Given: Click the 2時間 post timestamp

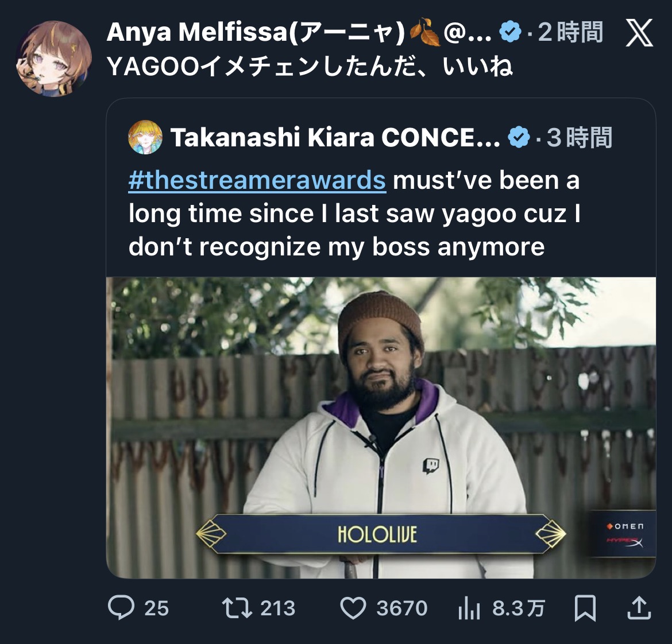Looking at the screenshot, I should point(571,33).
